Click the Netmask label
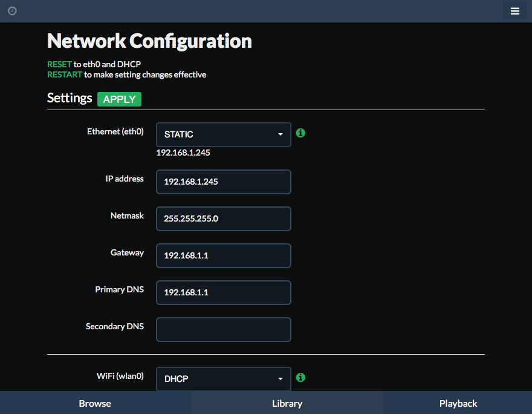The height and width of the screenshot is (414, 532). coord(127,215)
